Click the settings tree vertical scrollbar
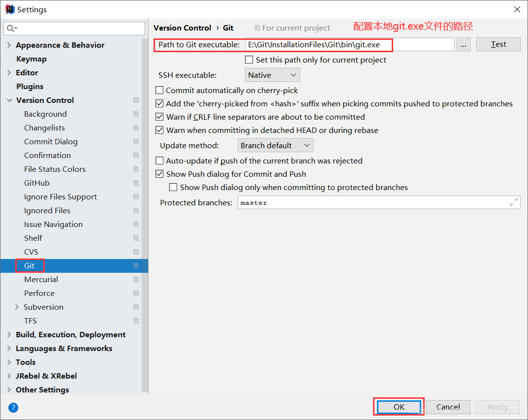This screenshot has width=528, height=420. tap(145, 216)
